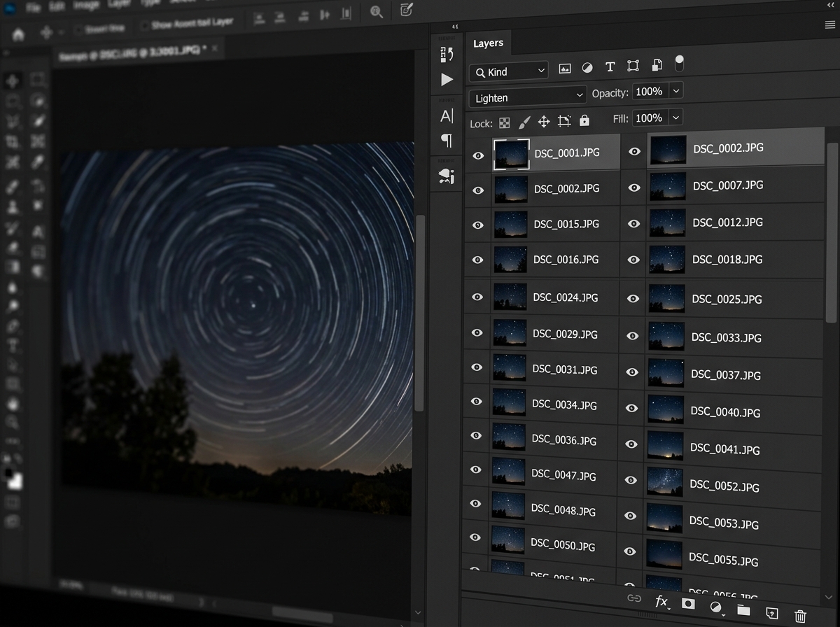Enable Lock transparent pixels for the layer
The width and height of the screenshot is (840, 627).
(x=504, y=122)
